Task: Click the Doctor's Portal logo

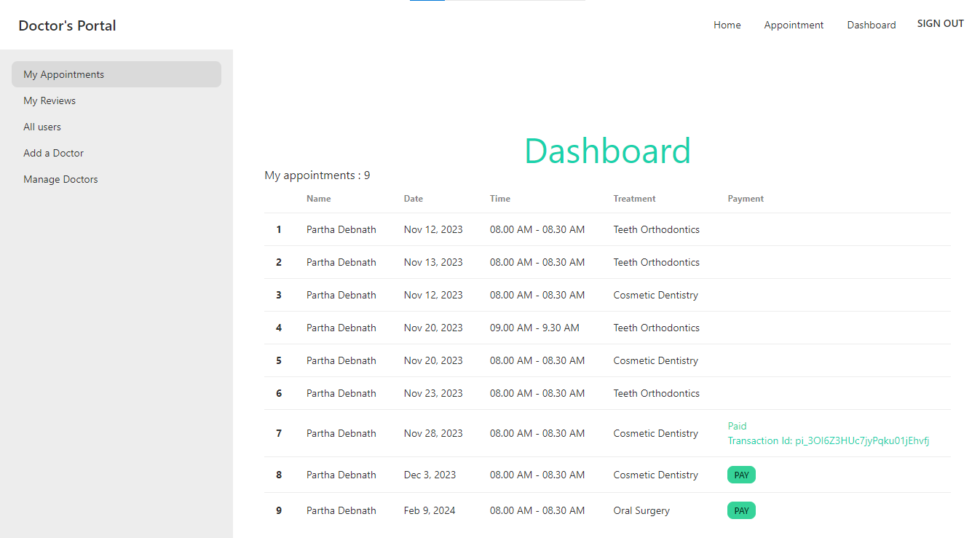Action: tap(66, 25)
